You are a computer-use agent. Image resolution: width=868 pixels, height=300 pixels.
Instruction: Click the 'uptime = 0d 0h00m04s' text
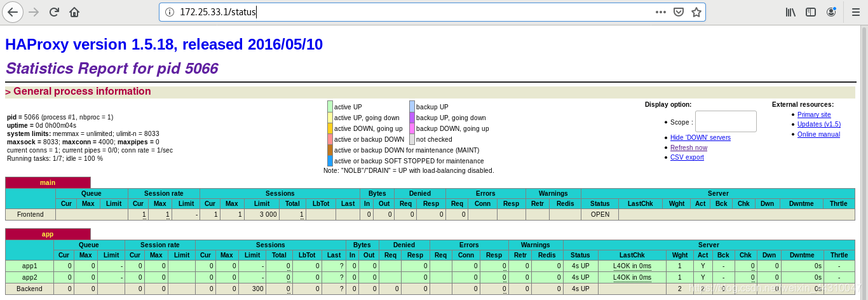pos(42,125)
